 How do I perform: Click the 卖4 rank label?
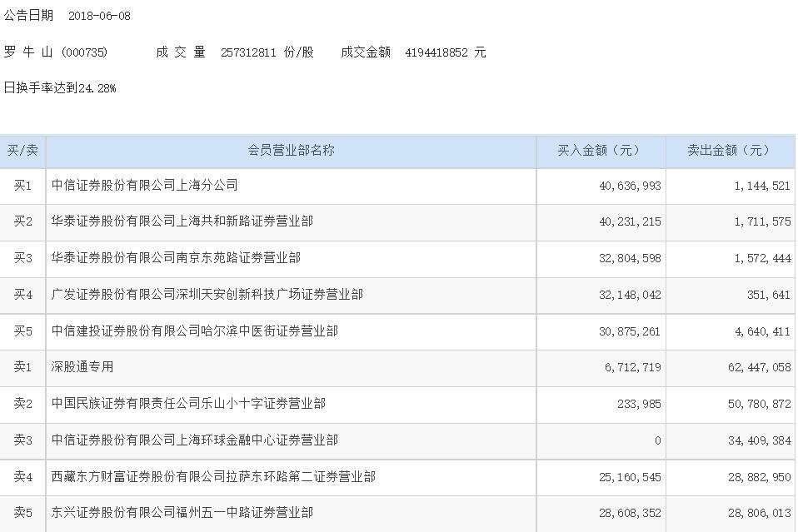tap(22, 477)
